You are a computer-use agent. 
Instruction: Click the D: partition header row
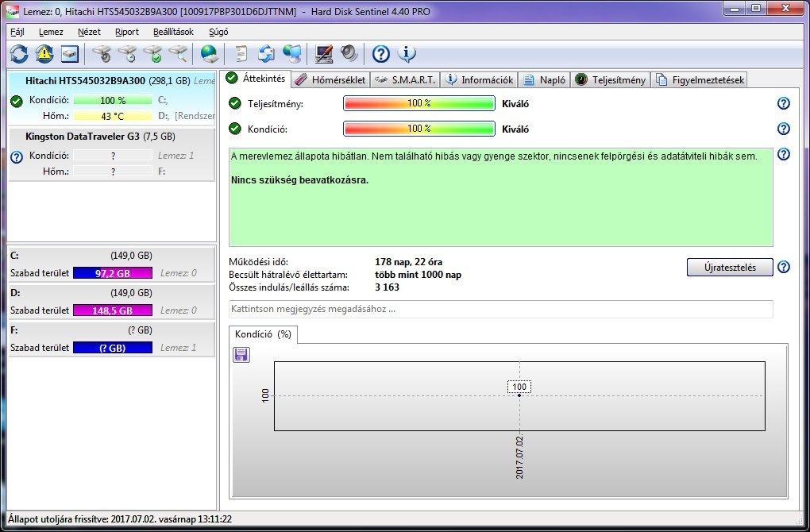pyautogui.click(x=112, y=293)
